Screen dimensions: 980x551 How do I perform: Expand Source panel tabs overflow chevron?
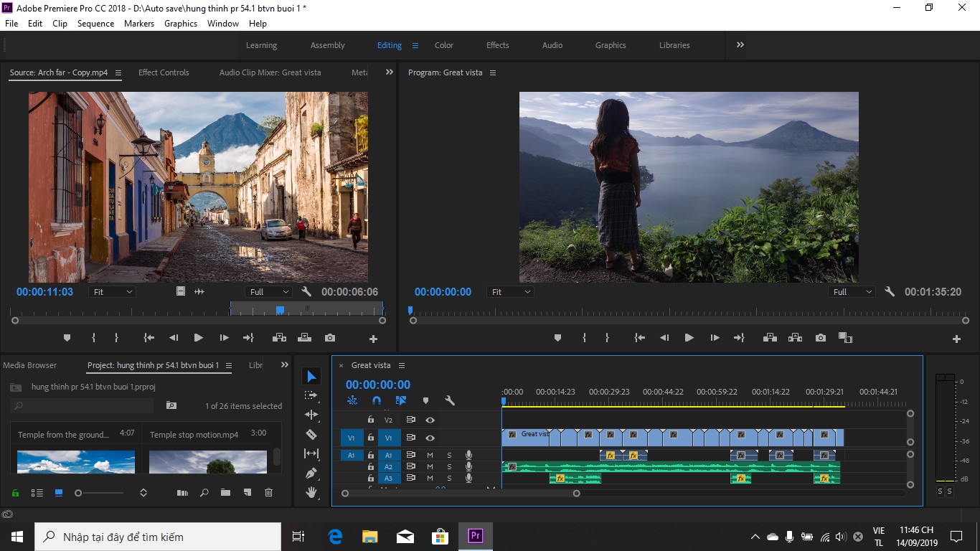click(x=390, y=72)
